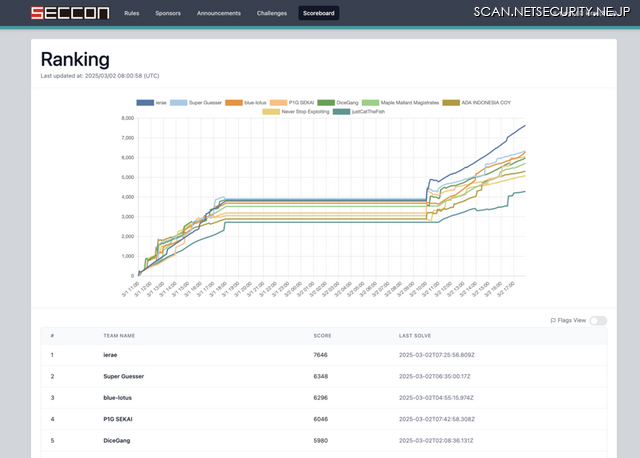Screen dimensions: 640x458
Task: Navigate to the Challenges page
Action: 270,14
